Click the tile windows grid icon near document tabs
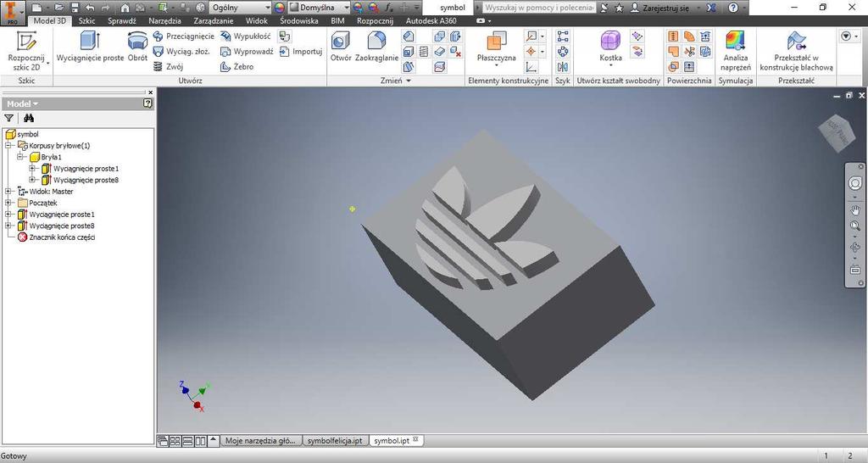Screen dimensions: 868x463 pos(175,441)
